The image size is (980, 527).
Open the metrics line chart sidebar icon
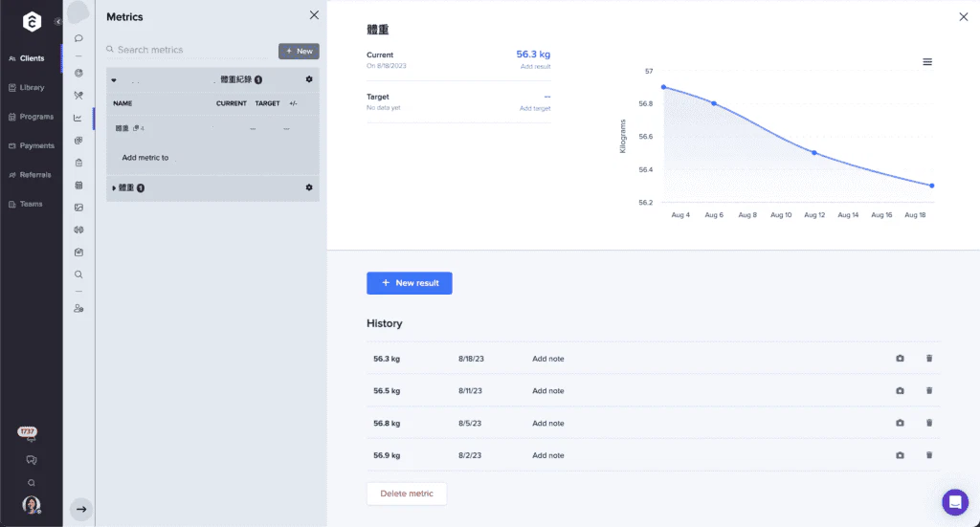(x=78, y=118)
